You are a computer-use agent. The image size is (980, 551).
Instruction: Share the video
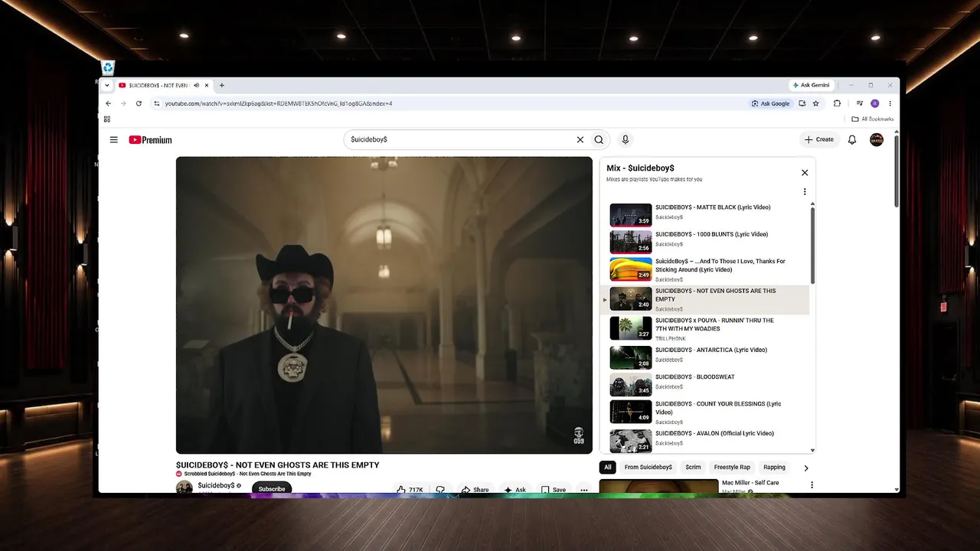click(475, 490)
